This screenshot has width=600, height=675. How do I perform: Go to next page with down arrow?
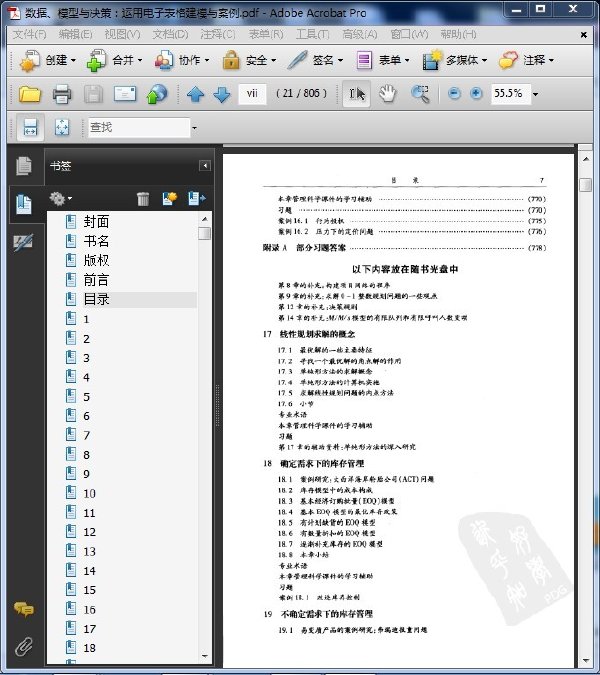point(222,94)
